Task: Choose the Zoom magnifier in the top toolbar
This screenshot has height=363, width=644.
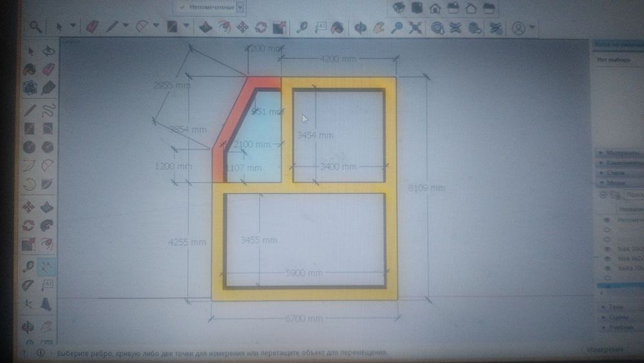Action: coord(397,28)
